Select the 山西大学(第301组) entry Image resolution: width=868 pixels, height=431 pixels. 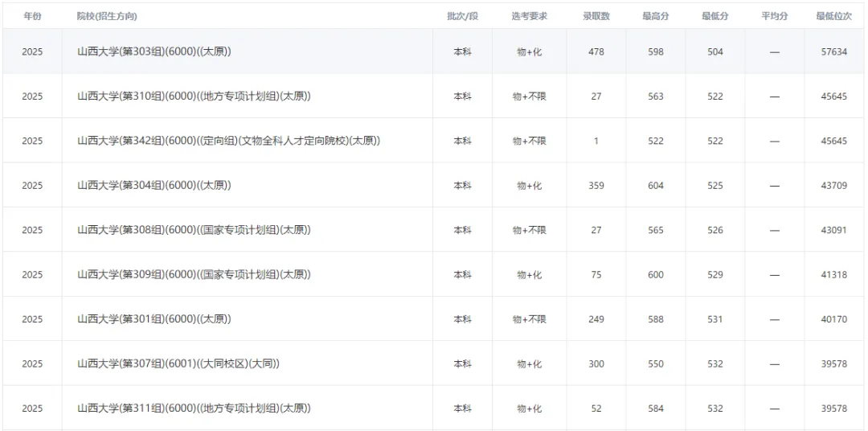click(x=154, y=319)
